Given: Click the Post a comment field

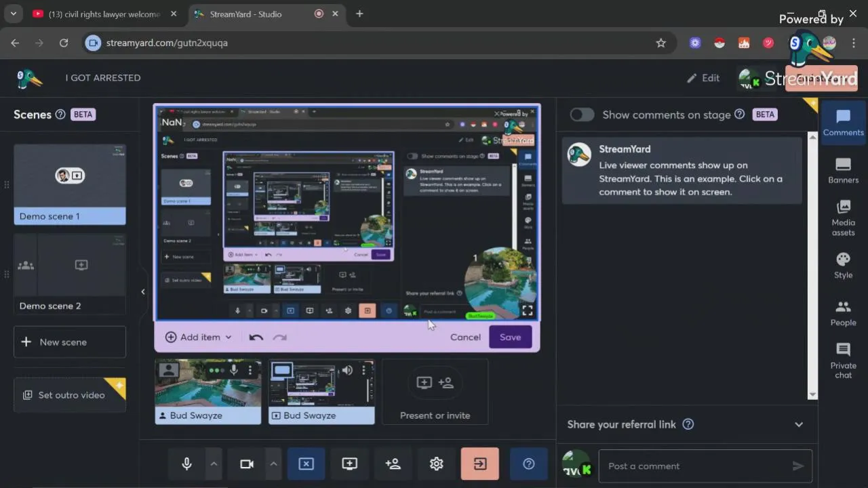Looking at the screenshot, I should (695, 466).
